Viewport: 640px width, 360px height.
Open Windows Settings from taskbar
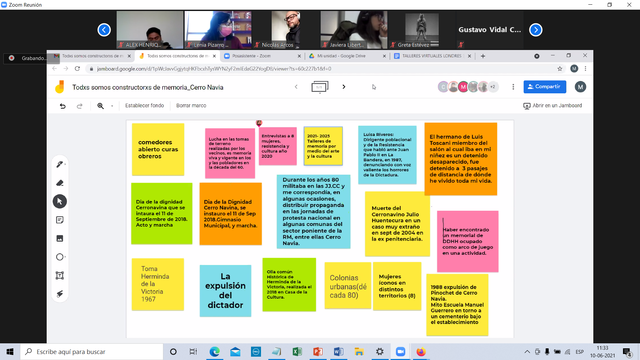[x=380, y=351]
